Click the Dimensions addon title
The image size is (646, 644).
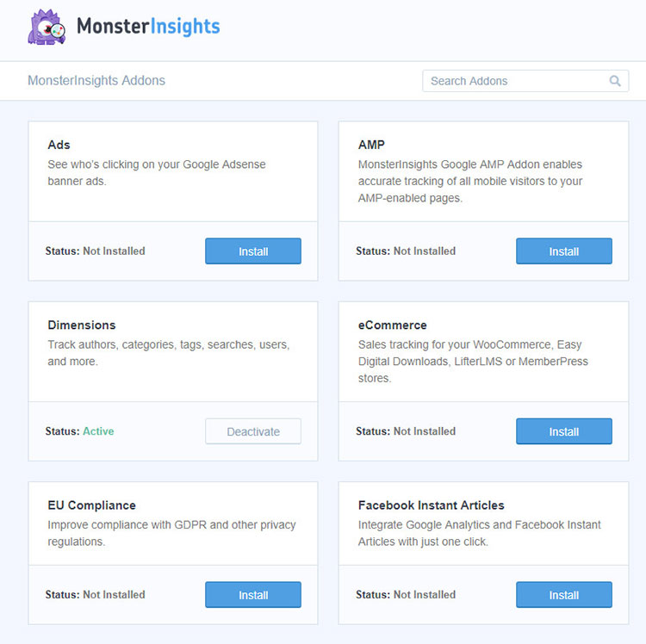click(82, 325)
